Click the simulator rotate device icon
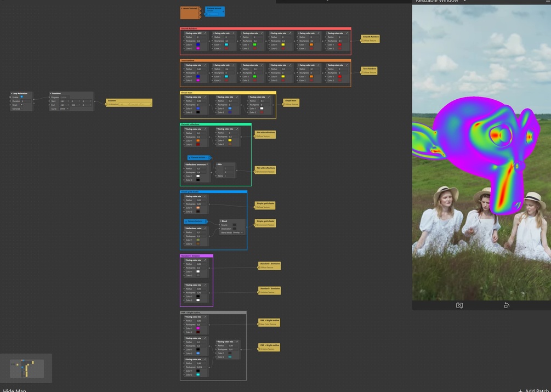 pyautogui.click(x=507, y=305)
